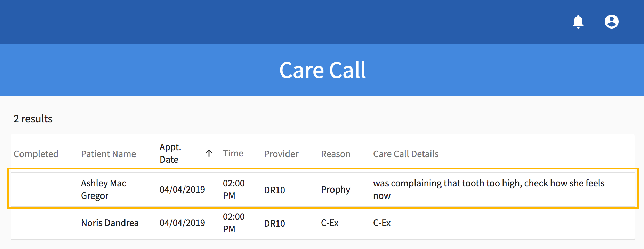Click the 2 results count label
The width and height of the screenshot is (644, 249).
[33, 119]
